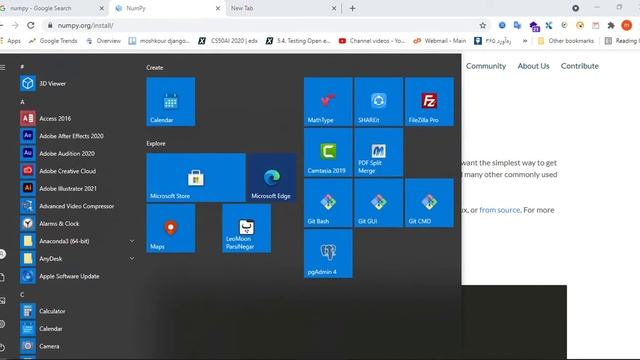Open the Git CMD tile

pyautogui.click(x=429, y=203)
